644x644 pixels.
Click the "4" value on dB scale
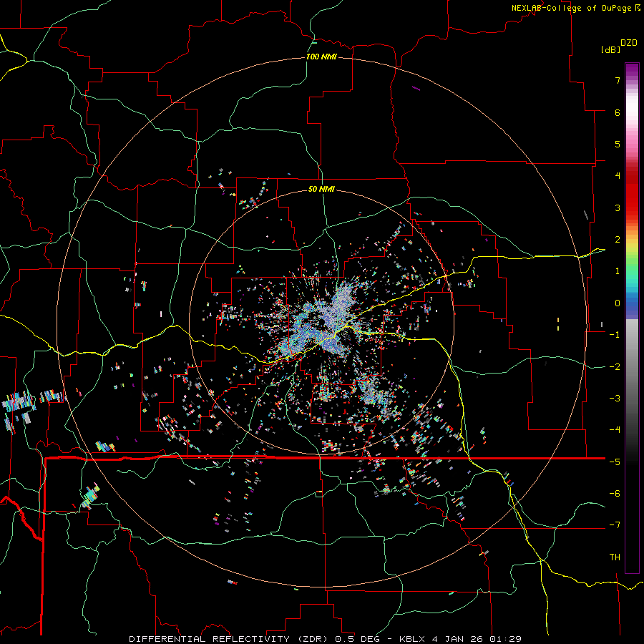pos(618,176)
